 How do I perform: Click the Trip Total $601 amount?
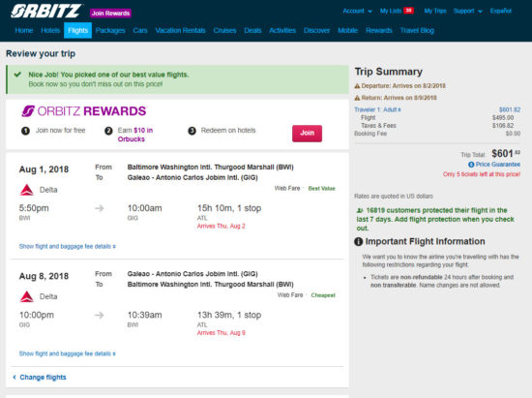pyautogui.click(x=506, y=154)
